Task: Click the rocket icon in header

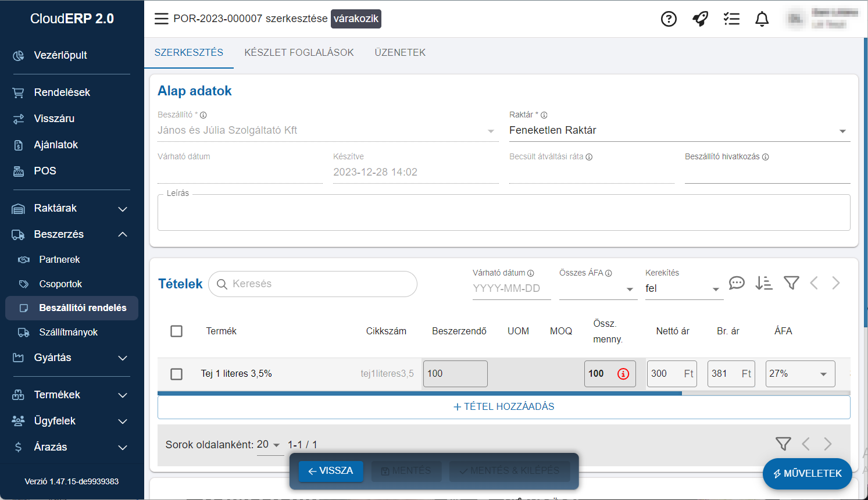Action: pyautogui.click(x=700, y=19)
